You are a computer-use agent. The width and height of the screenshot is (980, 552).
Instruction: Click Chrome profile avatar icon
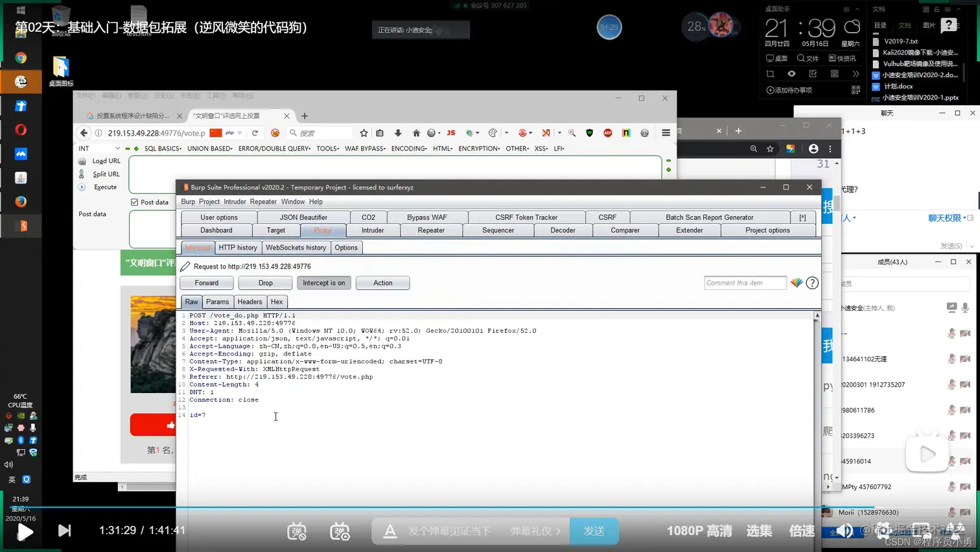pos(813,149)
